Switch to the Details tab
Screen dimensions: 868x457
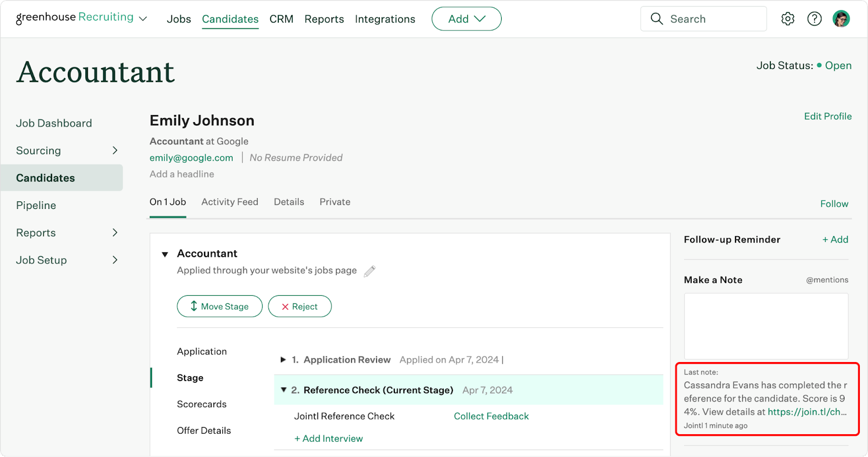(x=289, y=202)
